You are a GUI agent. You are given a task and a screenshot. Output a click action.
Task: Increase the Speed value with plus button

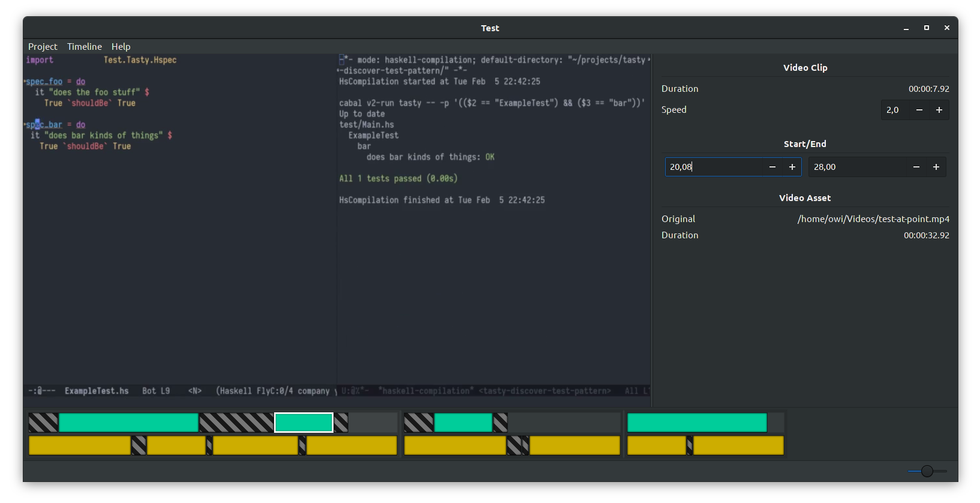pos(939,110)
